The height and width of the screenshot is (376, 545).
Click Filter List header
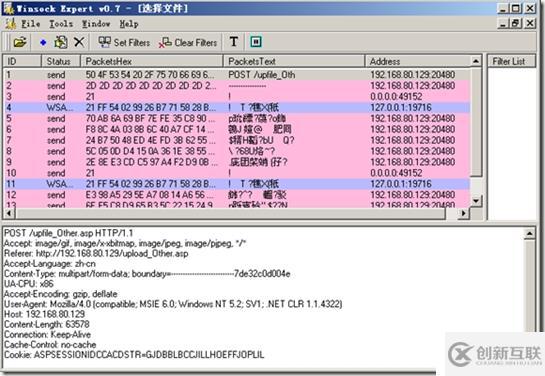click(x=511, y=62)
